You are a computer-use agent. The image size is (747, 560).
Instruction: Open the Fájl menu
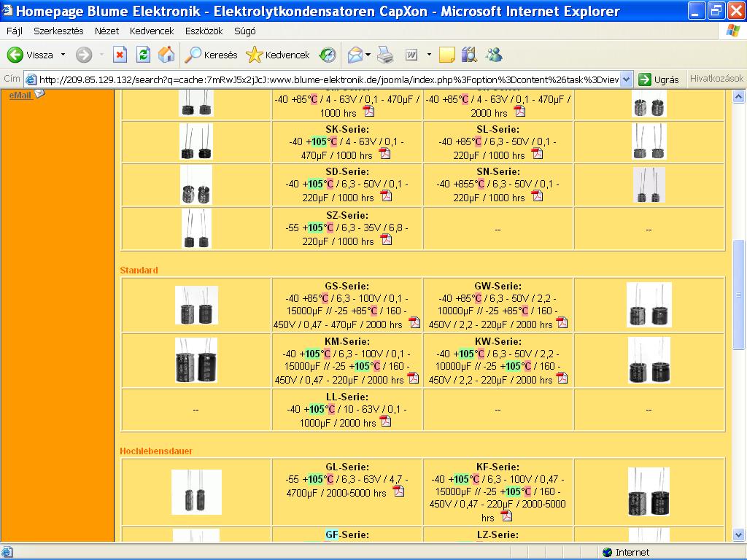[x=15, y=31]
